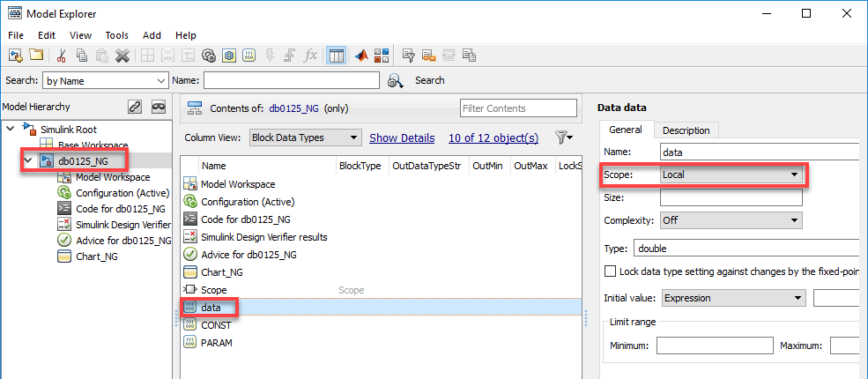868x379 pixels.
Task: Click the orange linked-blocks toolbar icon
Action: [x=429, y=56]
